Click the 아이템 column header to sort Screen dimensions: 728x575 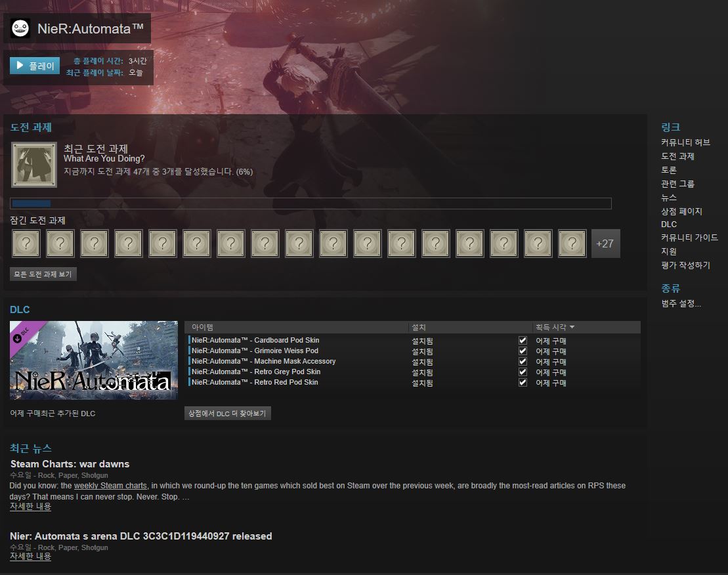click(x=203, y=327)
